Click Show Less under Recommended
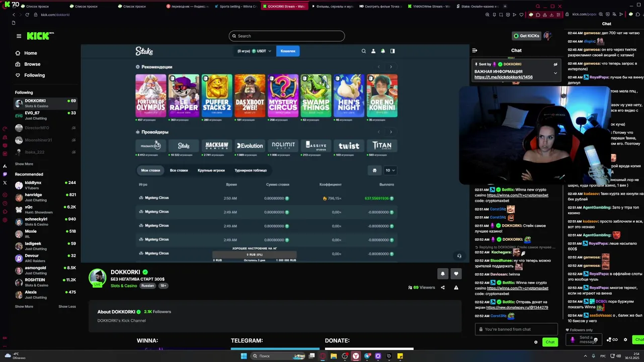This screenshot has width=644, height=362. [67, 307]
